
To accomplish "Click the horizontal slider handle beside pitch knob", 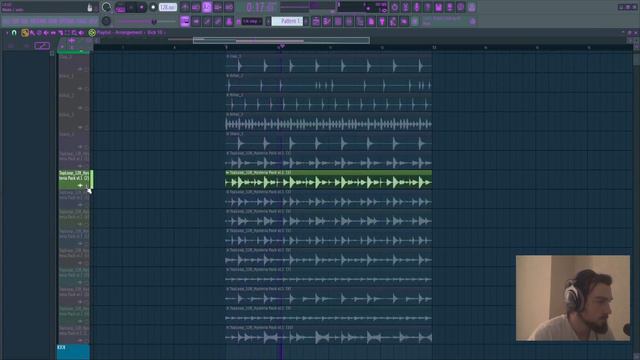I will [154, 21].
